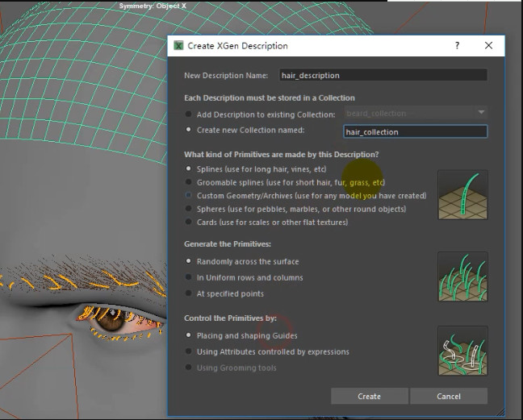Choose Groomable splines primitive option
Image resolution: width=523 pixels, height=420 pixels.
coord(188,182)
